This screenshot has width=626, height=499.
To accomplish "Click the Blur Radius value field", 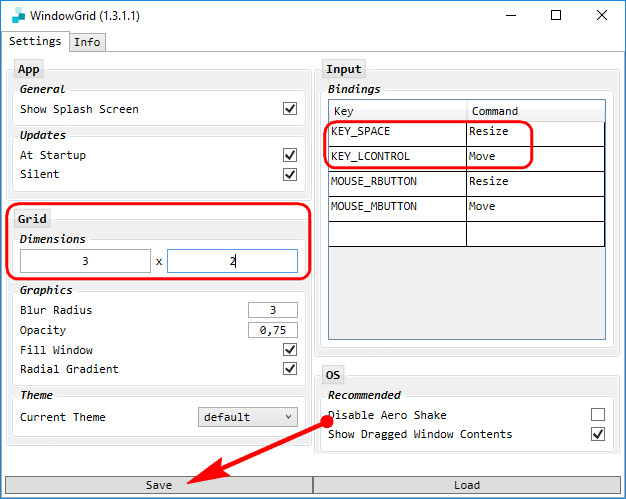I will click(x=273, y=310).
